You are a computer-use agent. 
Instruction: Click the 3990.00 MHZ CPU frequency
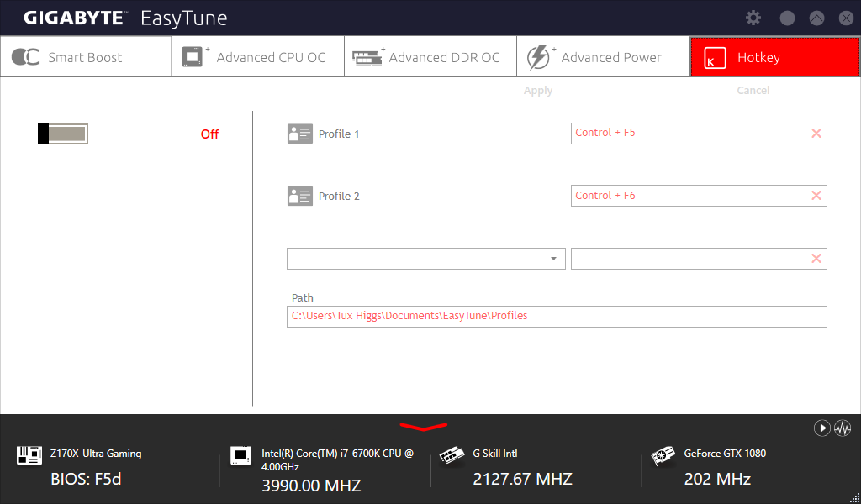coord(311,486)
